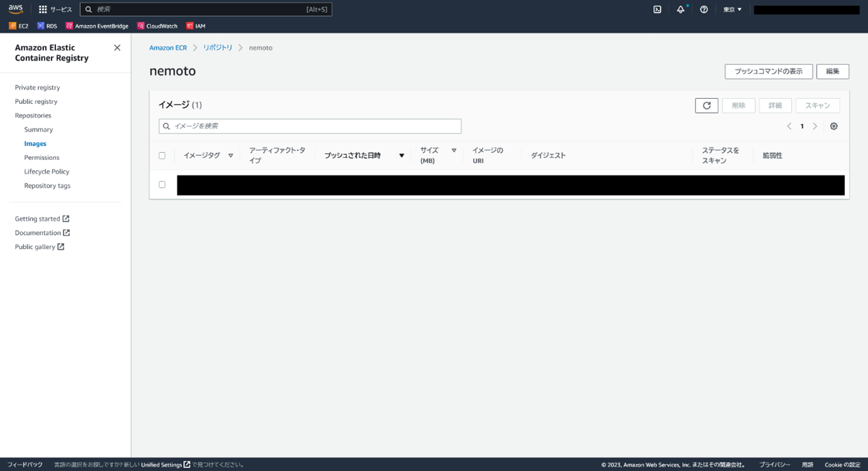Go to Amazon ECR breadcrumb link
868x471 pixels.
[x=168, y=48]
